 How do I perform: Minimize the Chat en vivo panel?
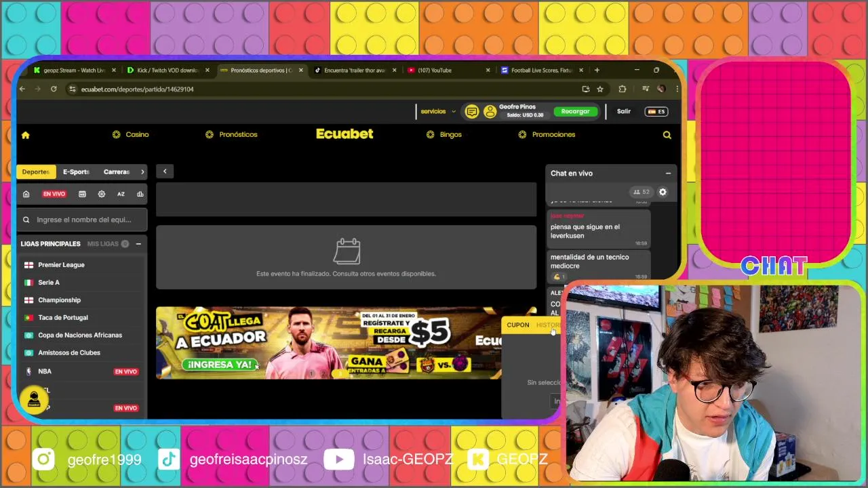click(x=668, y=174)
